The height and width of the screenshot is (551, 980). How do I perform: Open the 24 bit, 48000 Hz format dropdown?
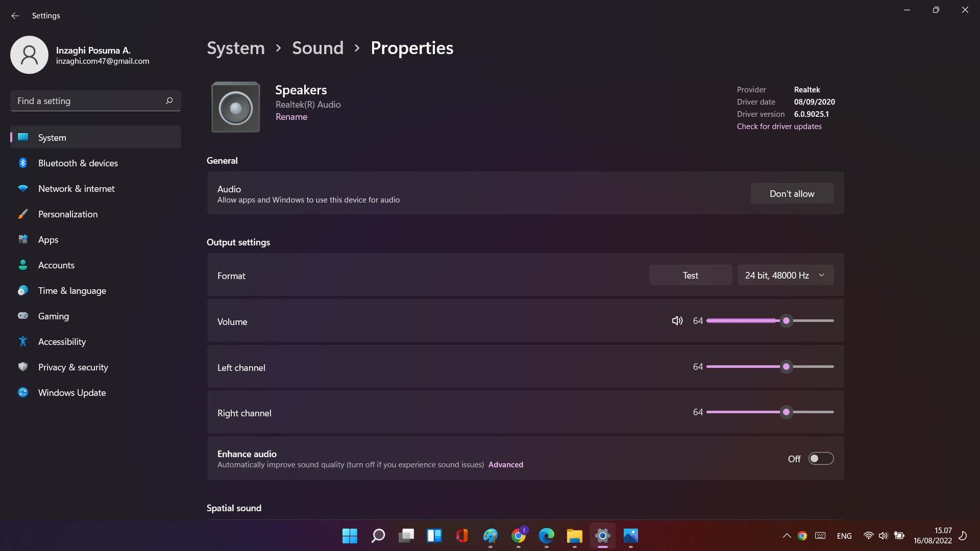pos(786,275)
